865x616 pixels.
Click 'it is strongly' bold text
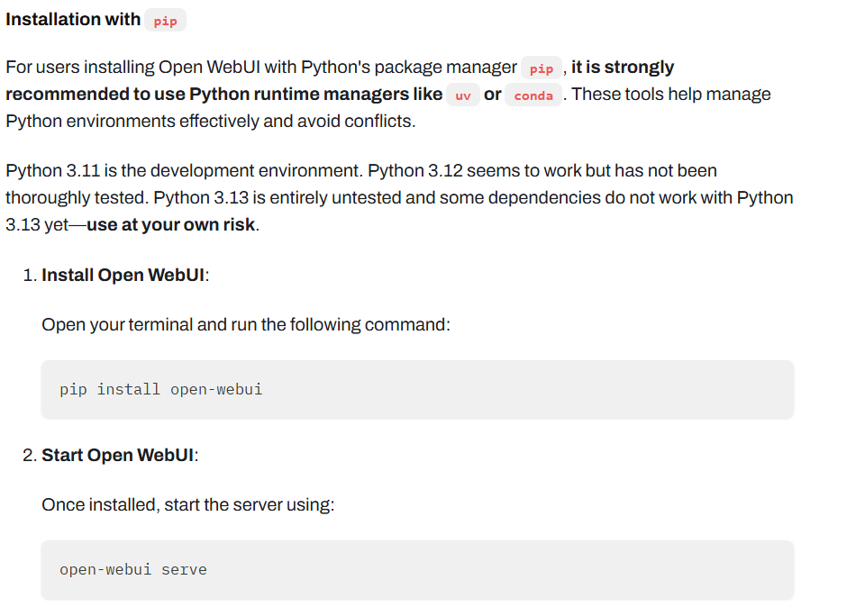pyautogui.click(x=623, y=68)
